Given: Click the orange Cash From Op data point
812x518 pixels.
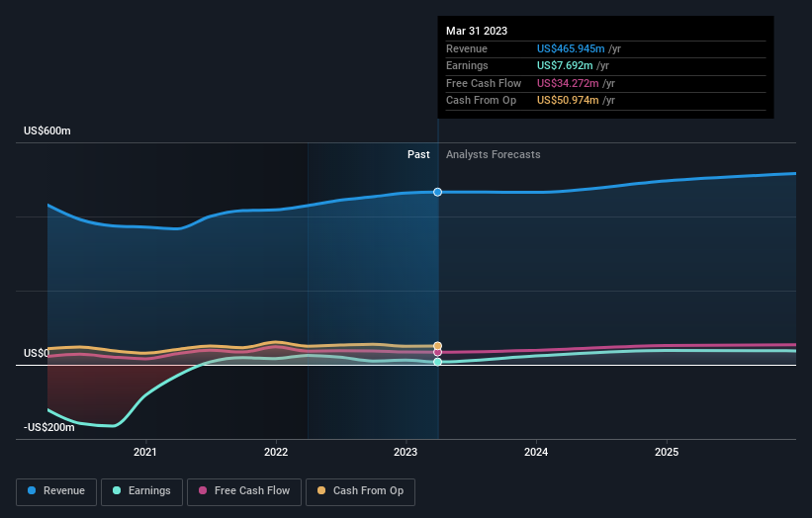Looking at the screenshot, I should pos(437,346).
